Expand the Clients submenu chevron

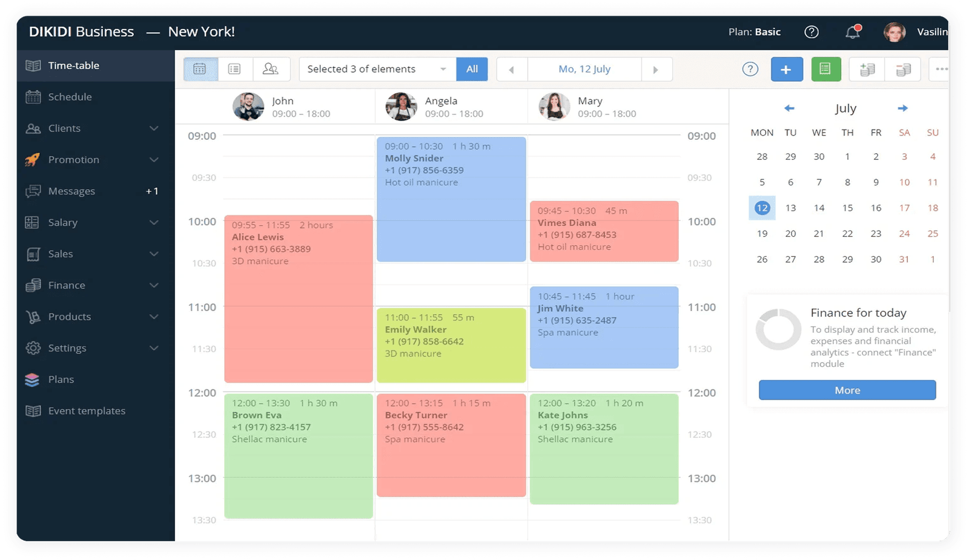click(154, 128)
